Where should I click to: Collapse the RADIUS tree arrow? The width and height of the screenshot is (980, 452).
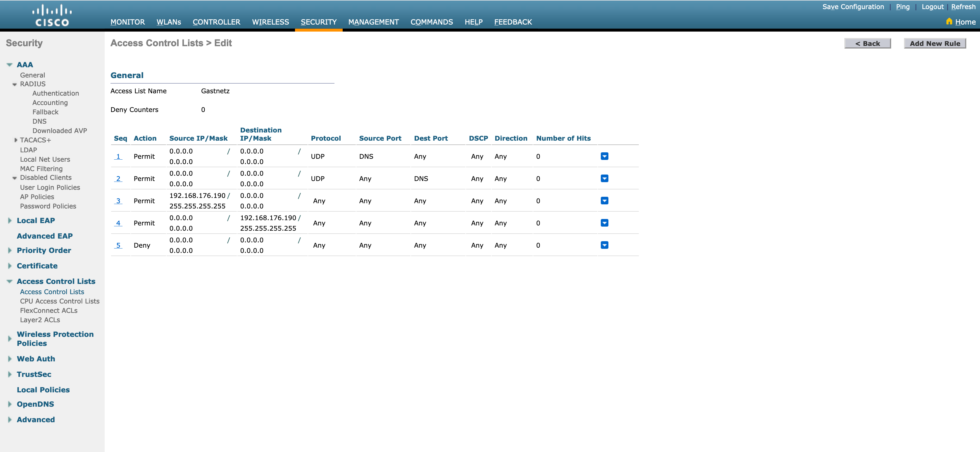pos(14,84)
